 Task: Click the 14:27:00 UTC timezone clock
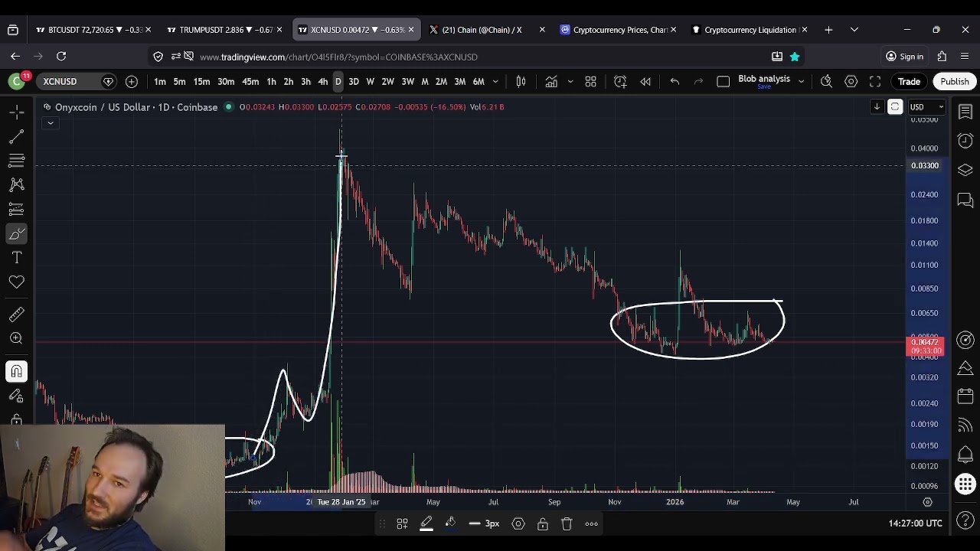[915, 523]
